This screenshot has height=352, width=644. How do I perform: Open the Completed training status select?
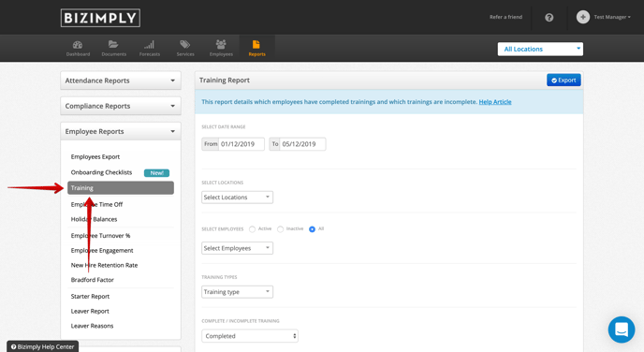[250, 336]
